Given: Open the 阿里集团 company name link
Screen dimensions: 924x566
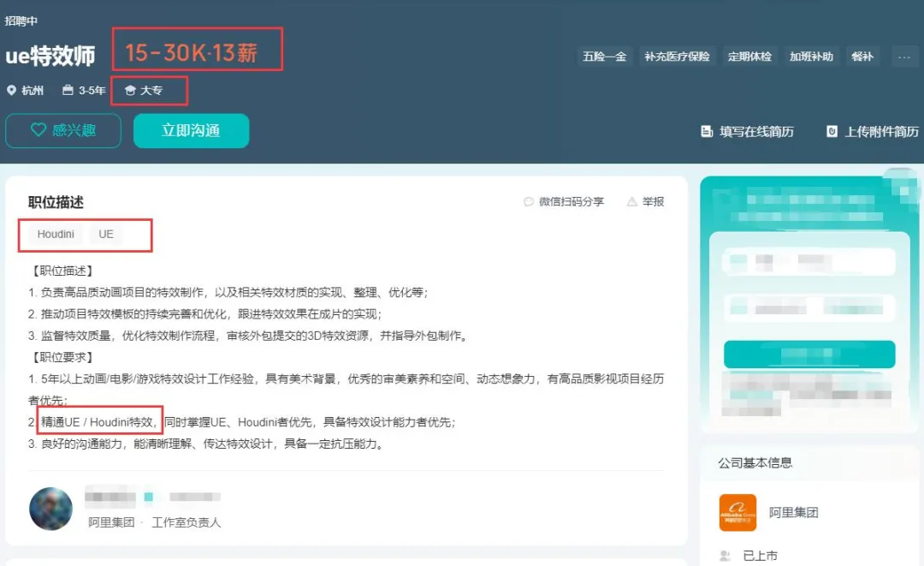Looking at the screenshot, I should pyautogui.click(x=796, y=511).
